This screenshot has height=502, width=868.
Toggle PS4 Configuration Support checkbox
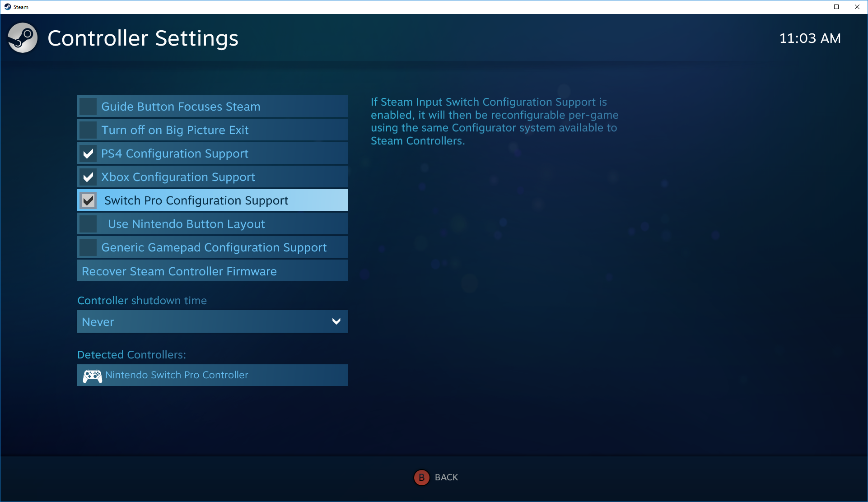tap(89, 153)
